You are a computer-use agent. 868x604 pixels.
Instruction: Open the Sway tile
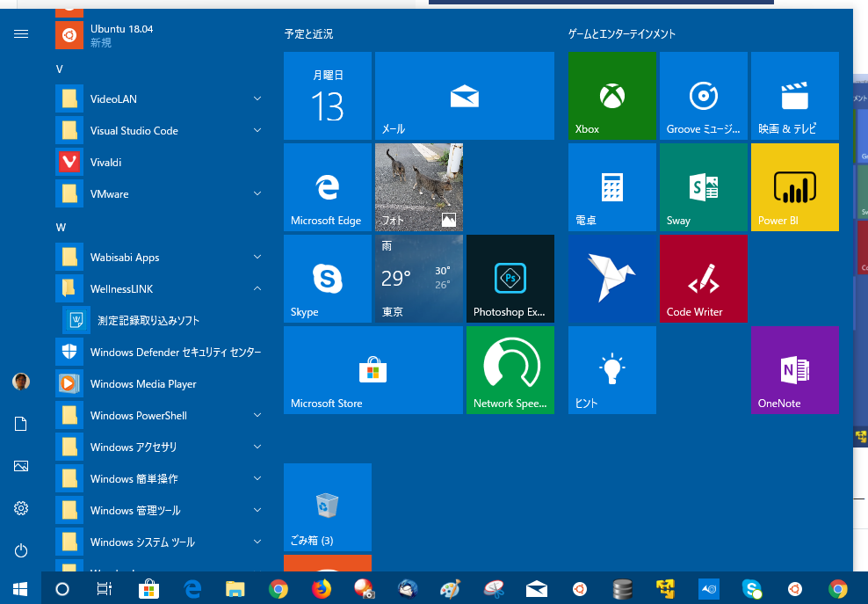coord(704,187)
